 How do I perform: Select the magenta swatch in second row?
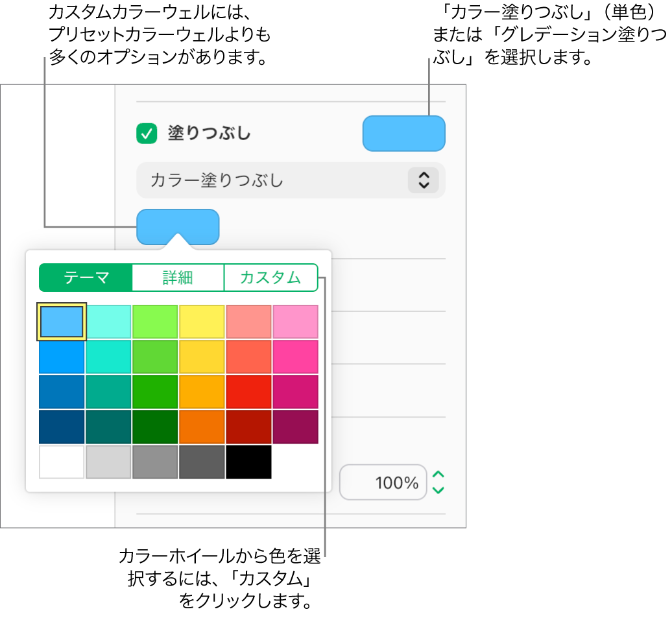tap(296, 356)
